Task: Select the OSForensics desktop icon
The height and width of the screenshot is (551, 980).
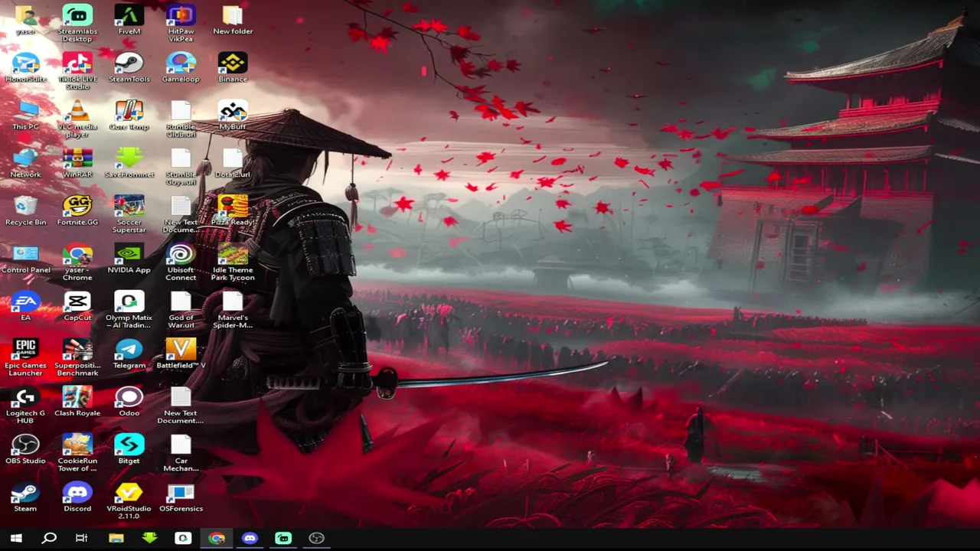Action: 181,497
